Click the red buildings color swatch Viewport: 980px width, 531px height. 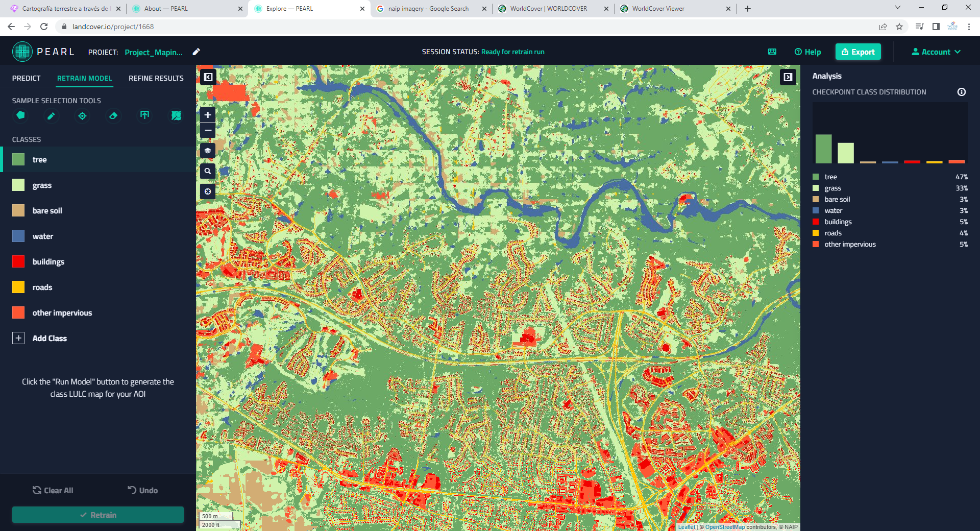click(x=18, y=261)
